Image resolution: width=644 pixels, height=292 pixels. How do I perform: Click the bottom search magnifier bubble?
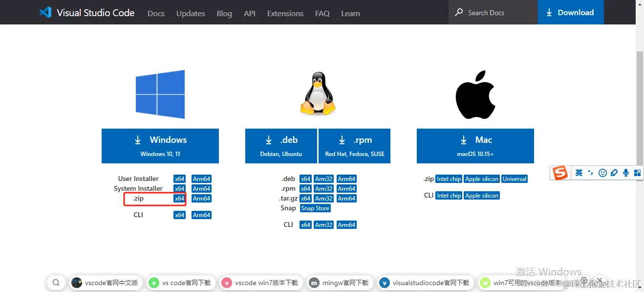click(x=56, y=283)
